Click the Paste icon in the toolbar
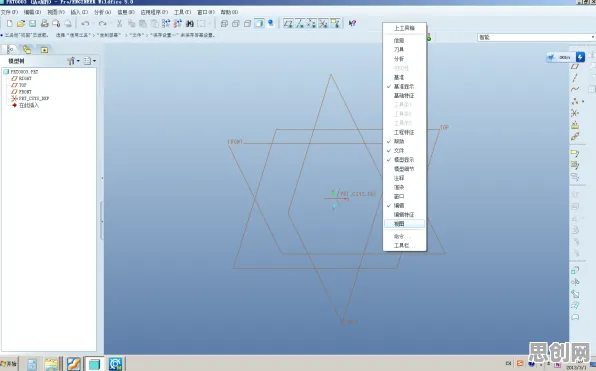596x371 pixels. click(143, 24)
